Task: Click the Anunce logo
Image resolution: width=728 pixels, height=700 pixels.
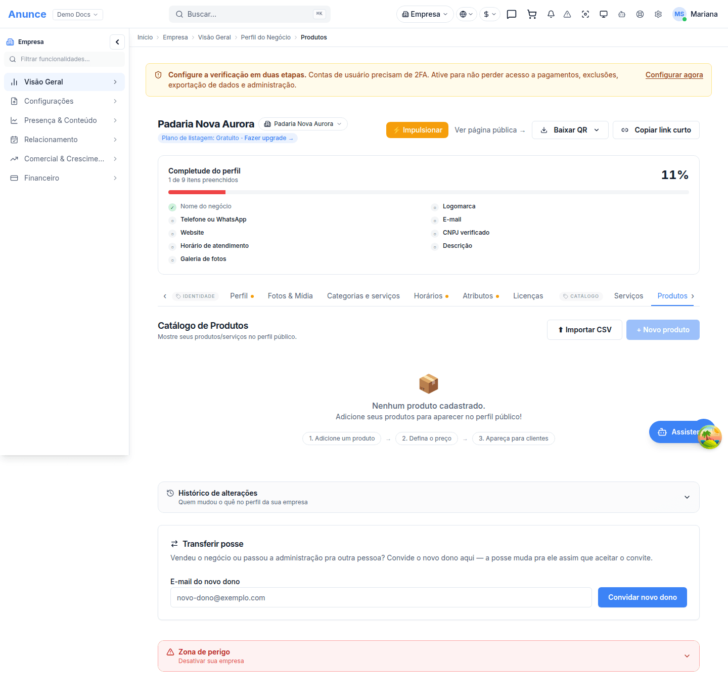Action: (x=27, y=14)
